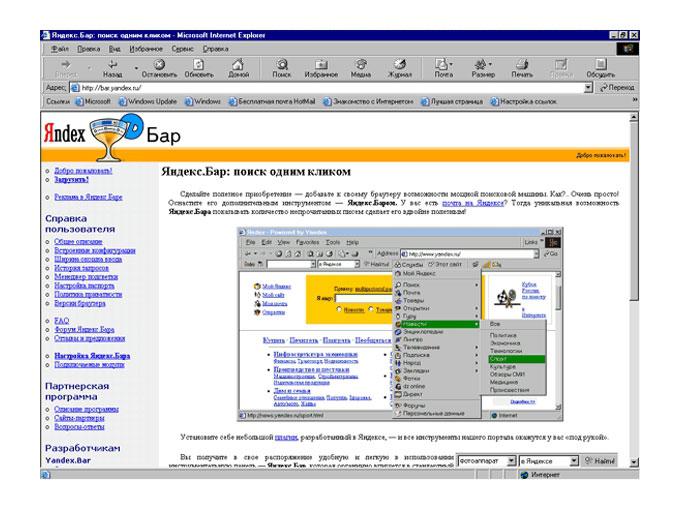
Task: Click the фотоаппарат search input field
Action: [x=483, y=461]
